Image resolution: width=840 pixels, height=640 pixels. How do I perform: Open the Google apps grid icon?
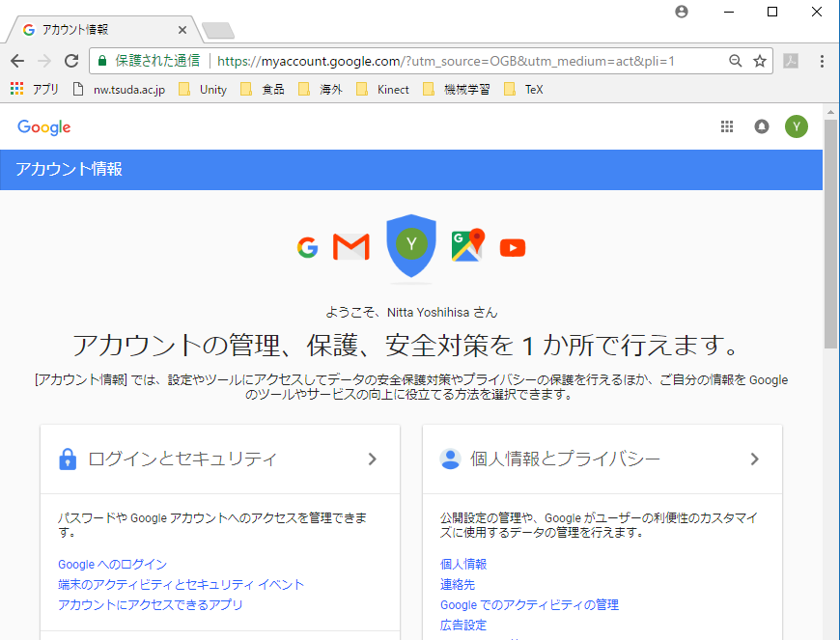728,126
